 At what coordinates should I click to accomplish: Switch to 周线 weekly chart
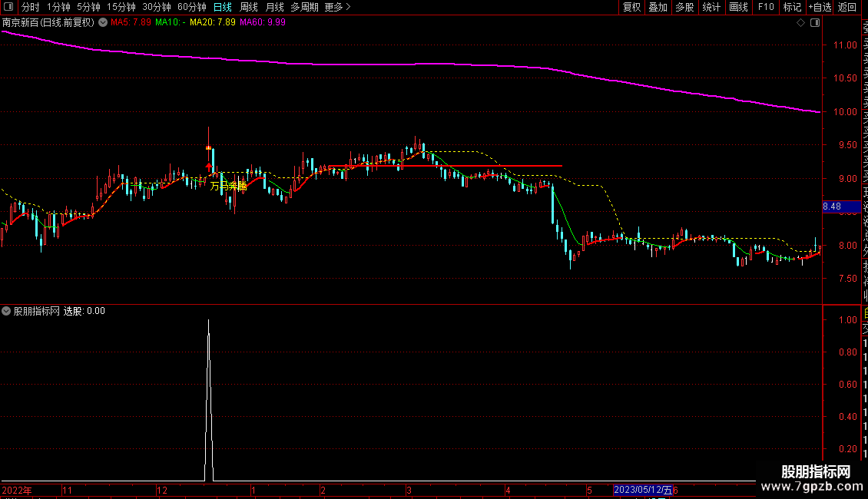click(x=249, y=7)
